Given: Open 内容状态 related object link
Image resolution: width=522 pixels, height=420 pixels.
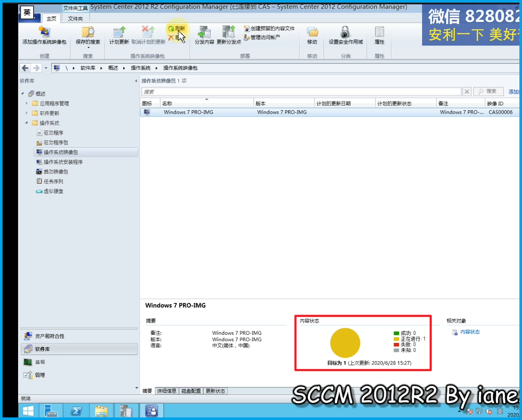Looking at the screenshot, I should (x=470, y=332).
